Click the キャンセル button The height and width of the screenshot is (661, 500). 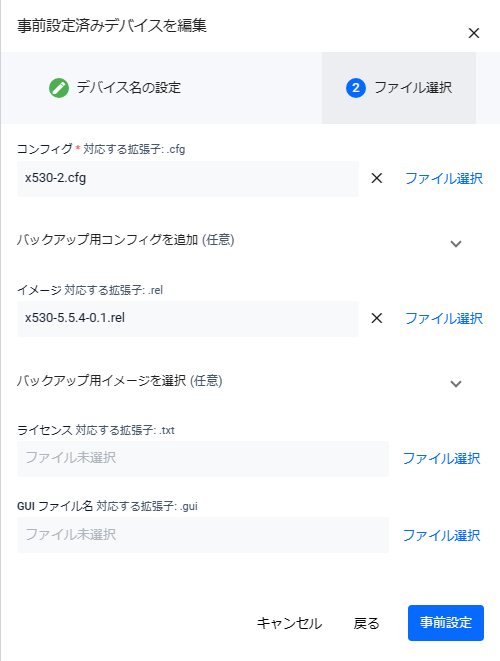(x=289, y=623)
